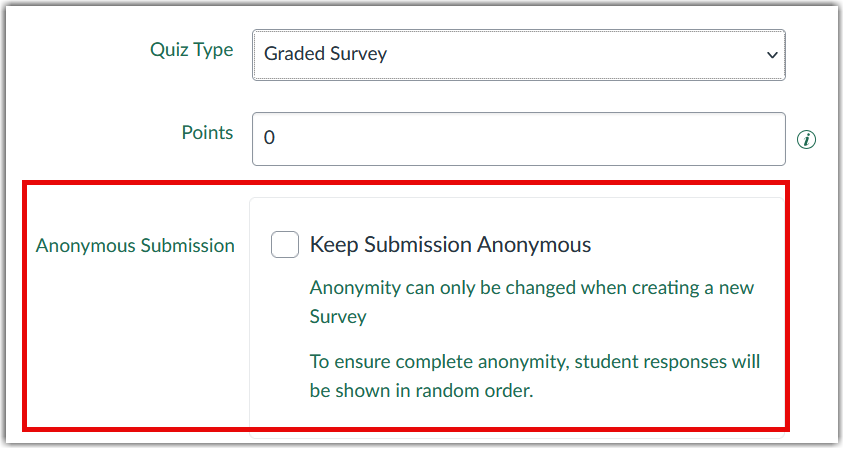Click the word 'Anonymous' in the checkbox label
The image size is (844, 449).
tap(534, 244)
